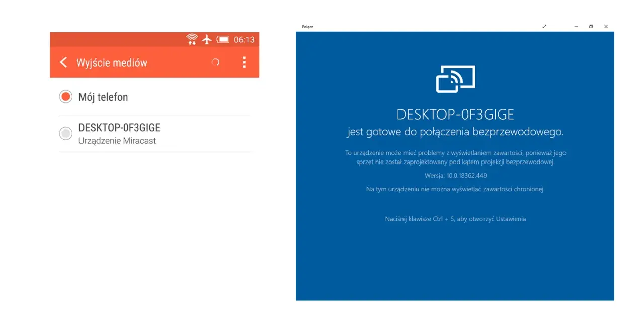Tap the 06:13 clock

coord(244,39)
